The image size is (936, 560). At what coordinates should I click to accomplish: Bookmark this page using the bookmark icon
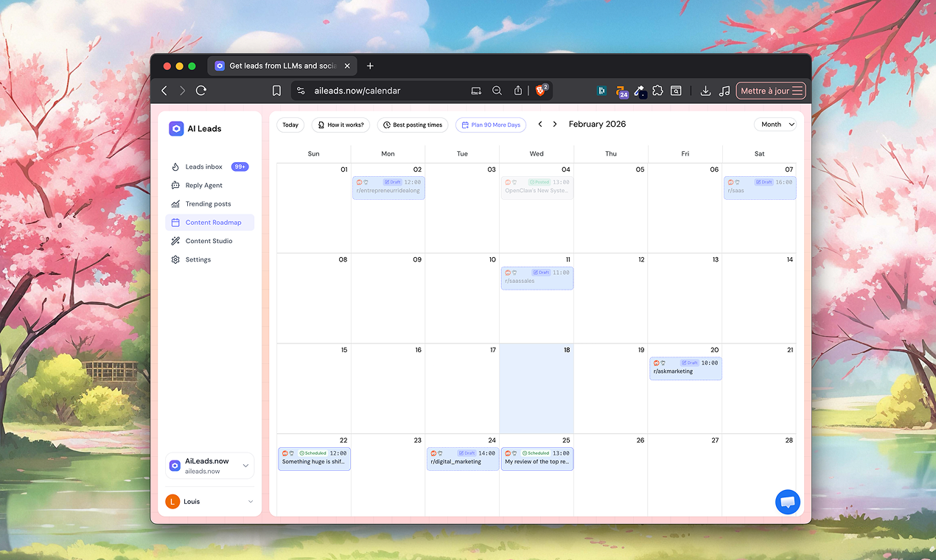(276, 91)
